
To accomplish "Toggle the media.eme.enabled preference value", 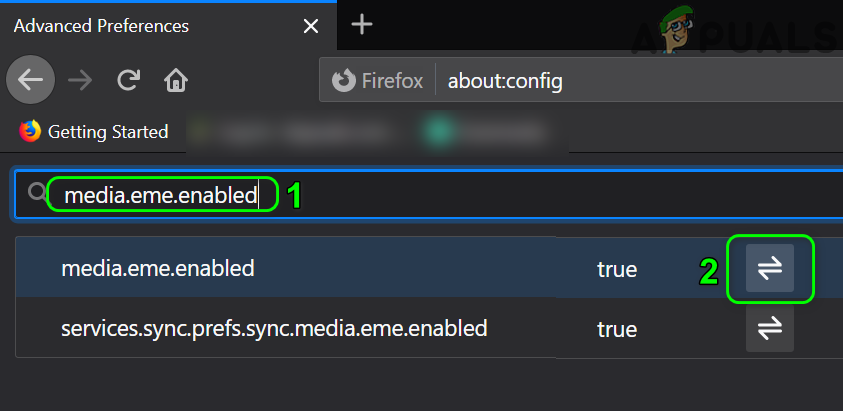I will [769, 268].
